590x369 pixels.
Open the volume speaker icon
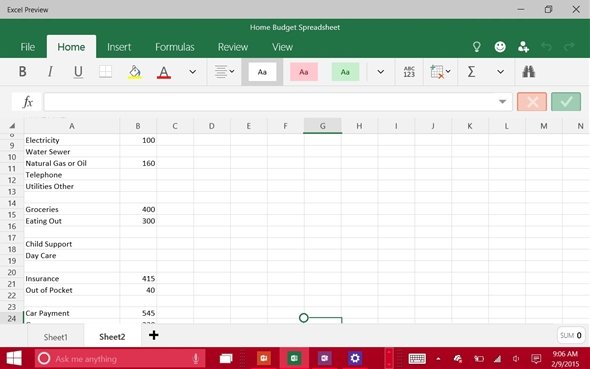516,359
